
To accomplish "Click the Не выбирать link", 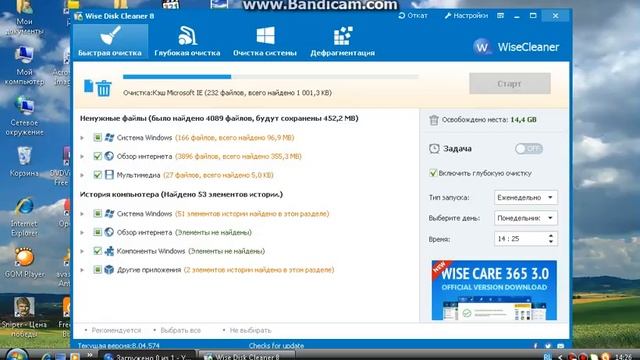I will [250, 330].
